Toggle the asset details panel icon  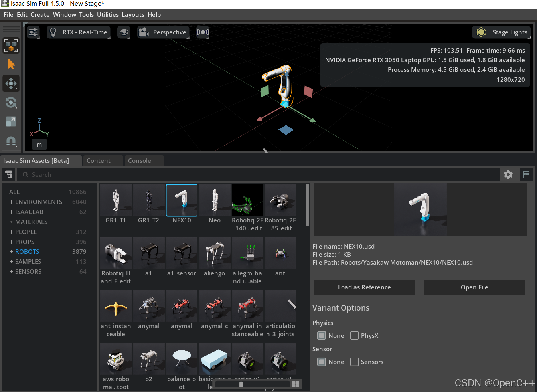point(526,174)
